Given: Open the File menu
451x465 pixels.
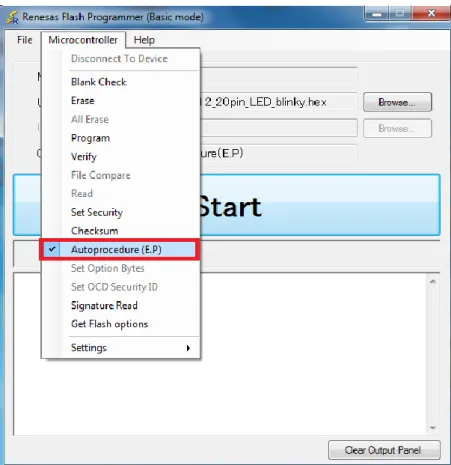Looking at the screenshot, I should [25, 40].
